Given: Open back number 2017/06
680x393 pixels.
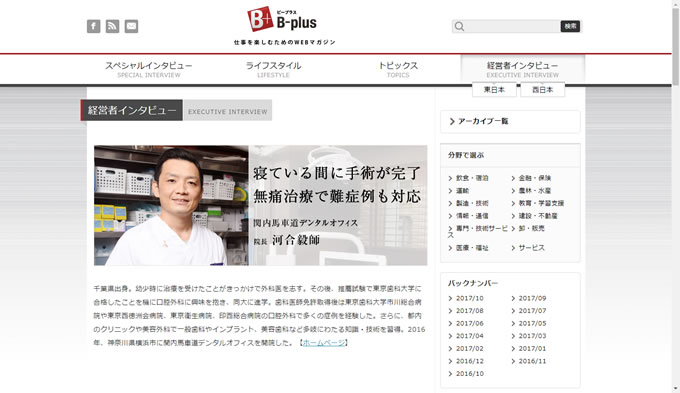Looking at the screenshot, I should 470,323.
